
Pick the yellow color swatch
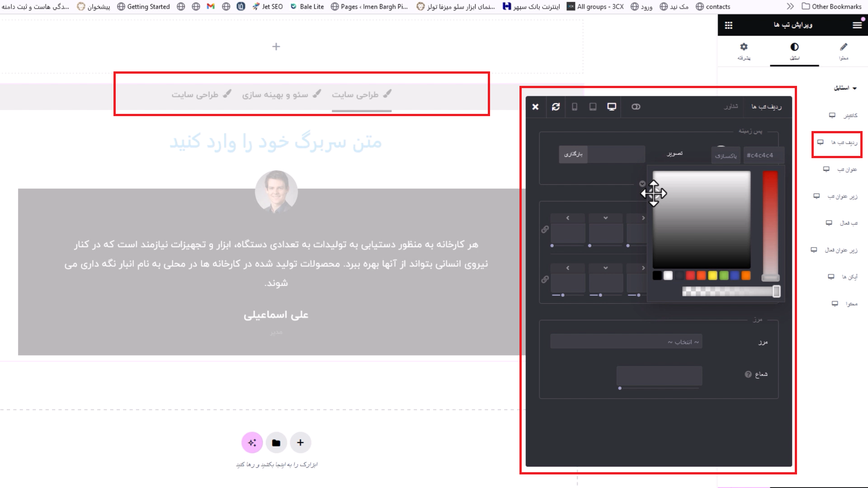click(712, 276)
